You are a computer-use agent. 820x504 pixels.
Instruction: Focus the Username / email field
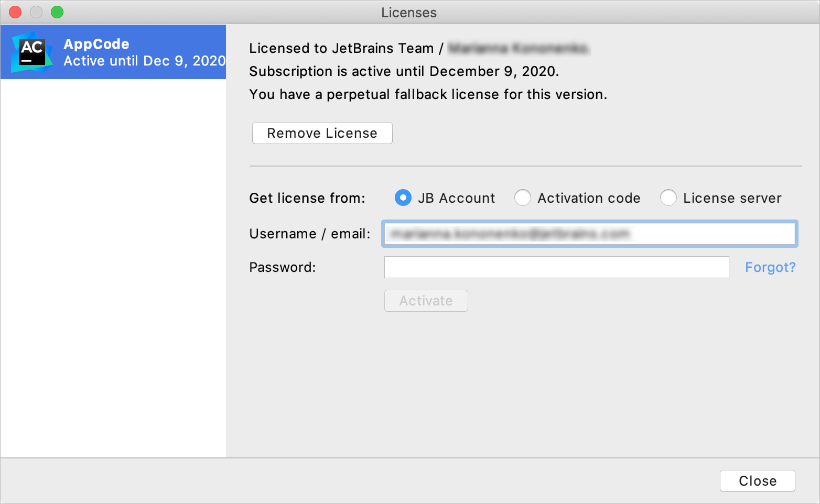point(590,234)
